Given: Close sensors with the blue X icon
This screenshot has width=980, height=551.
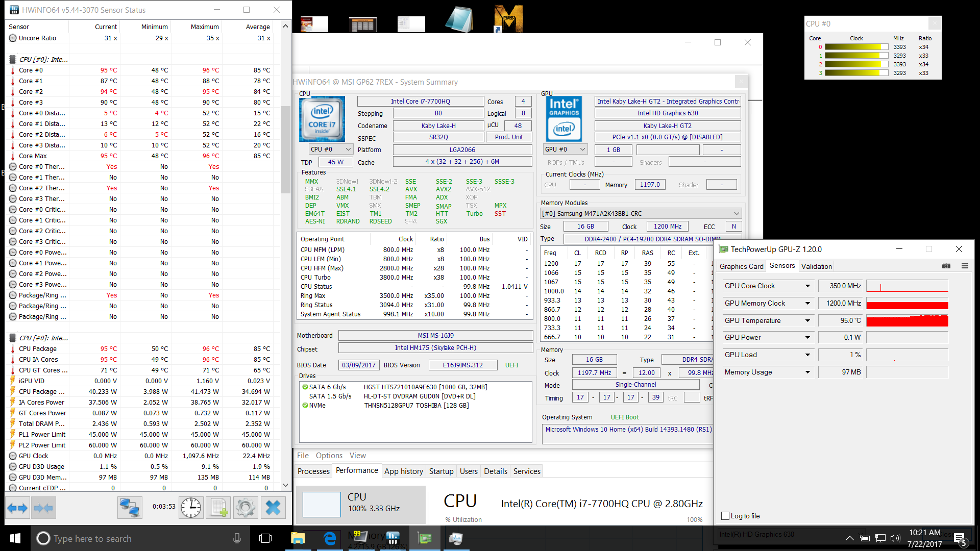Looking at the screenshot, I should 273,508.
